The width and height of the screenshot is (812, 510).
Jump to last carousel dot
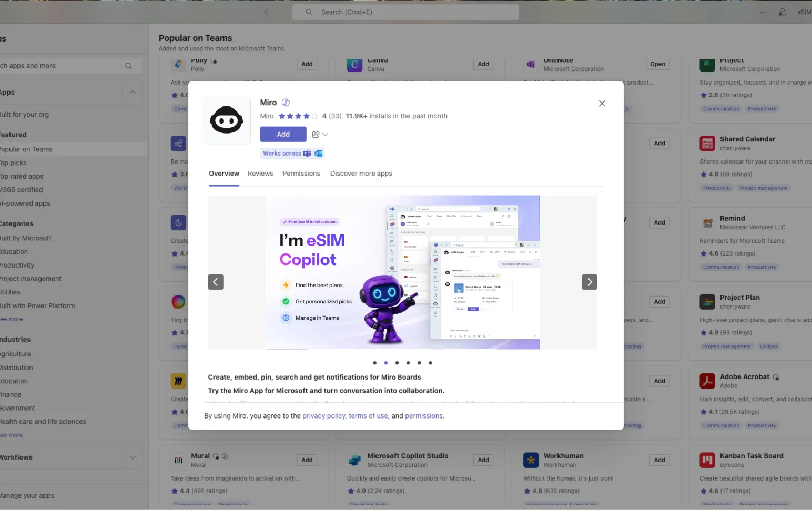[x=430, y=363]
